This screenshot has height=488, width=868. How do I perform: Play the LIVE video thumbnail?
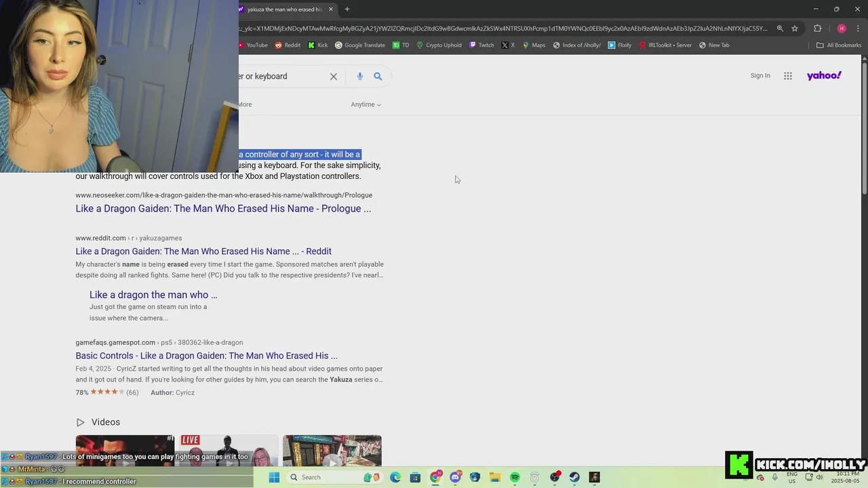(229, 451)
